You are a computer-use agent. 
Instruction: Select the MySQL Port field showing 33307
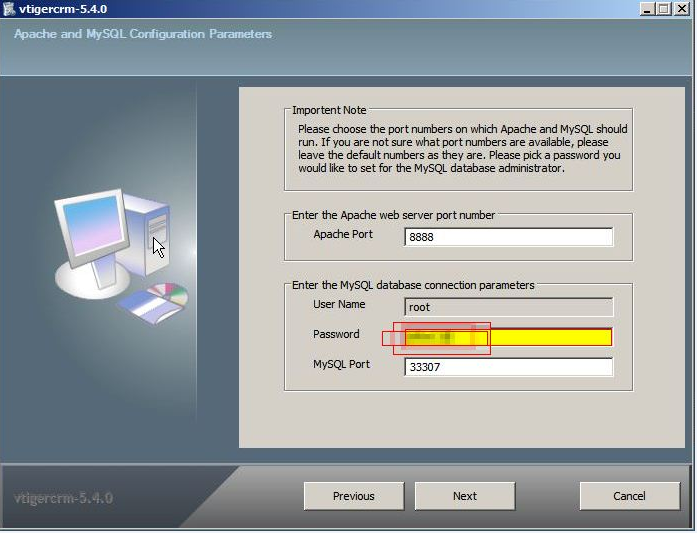tap(509, 367)
